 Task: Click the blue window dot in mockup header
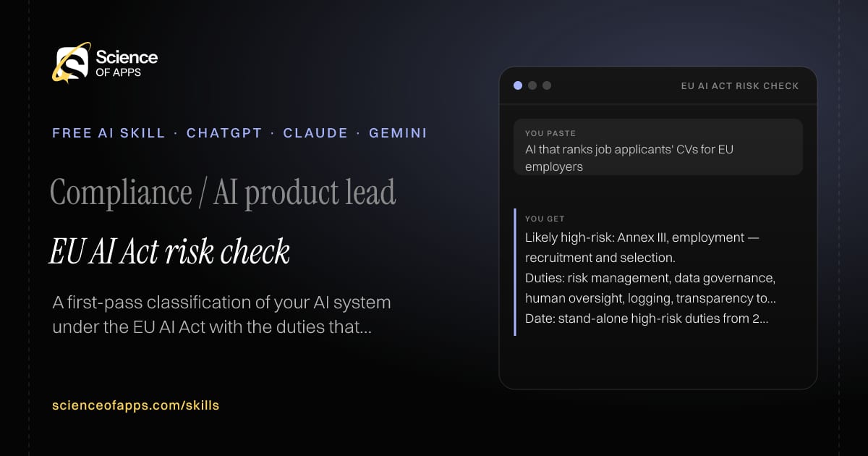[x=518, y=85]
